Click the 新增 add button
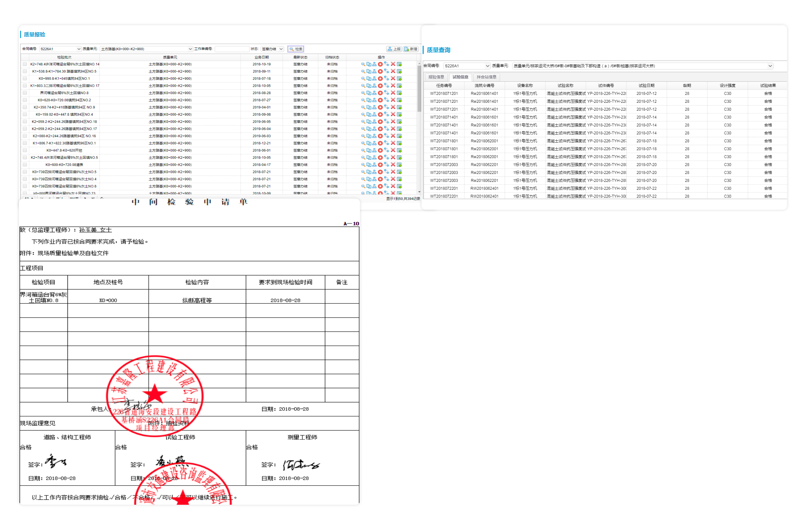 coord(411,49)
